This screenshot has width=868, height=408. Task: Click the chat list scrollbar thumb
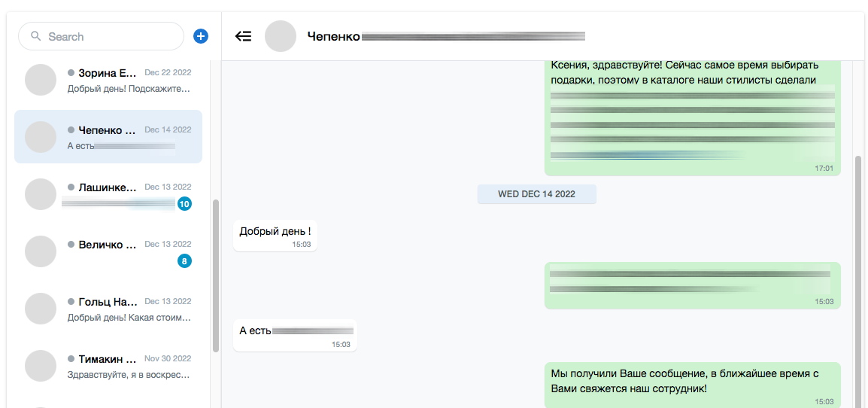pos(215,276)
